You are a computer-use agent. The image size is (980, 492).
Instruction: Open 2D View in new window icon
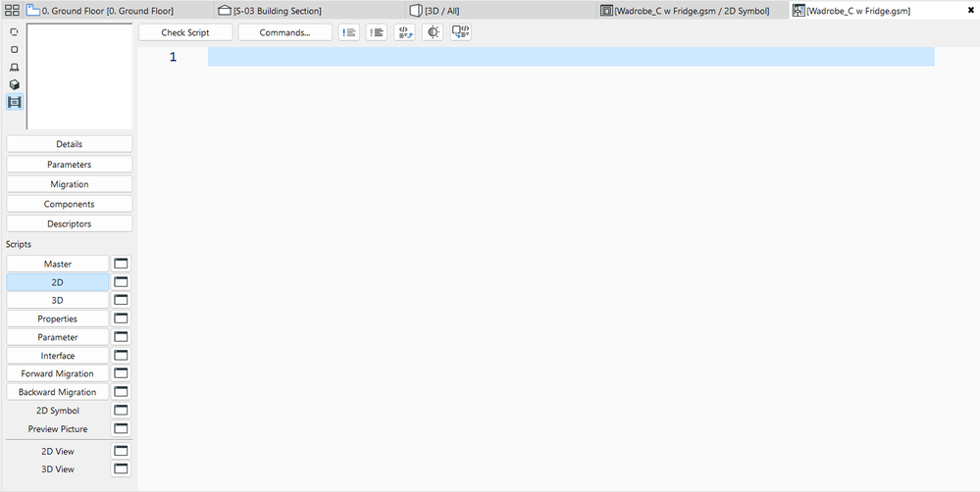121,451
